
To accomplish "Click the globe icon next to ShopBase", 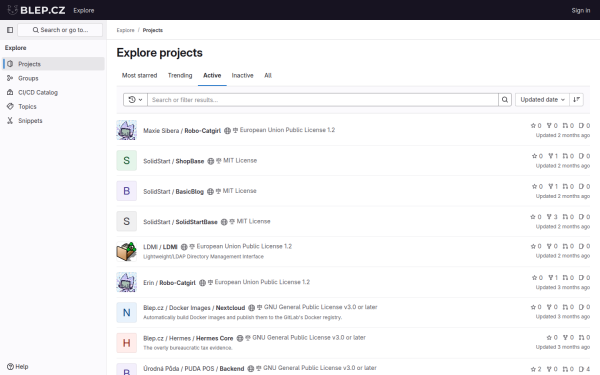I will tap(210, 161).
